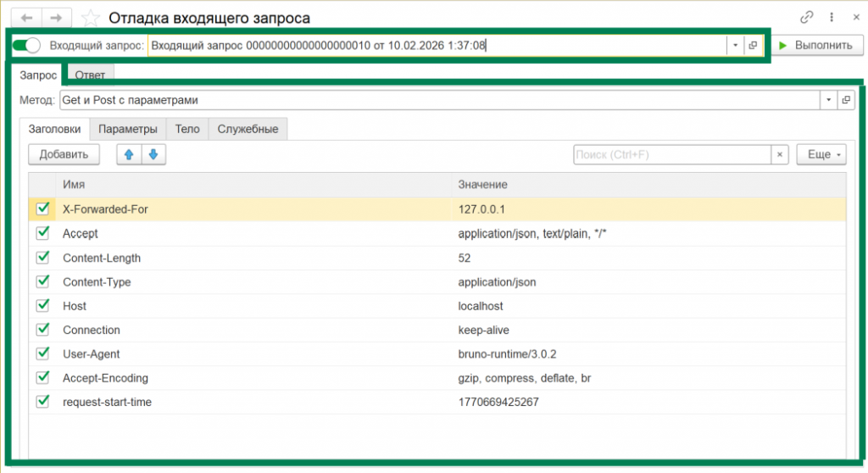The height and width of the screenshot is (473, 868).
Task: Move header row down with blue arrow
Action: click(x=153, y=154)
